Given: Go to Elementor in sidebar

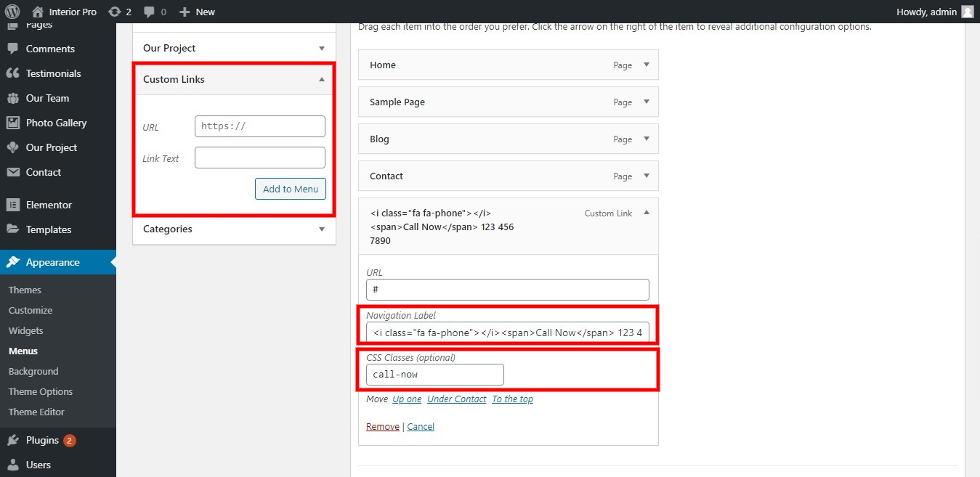Looking at the screenshot, I should (49, 205).
